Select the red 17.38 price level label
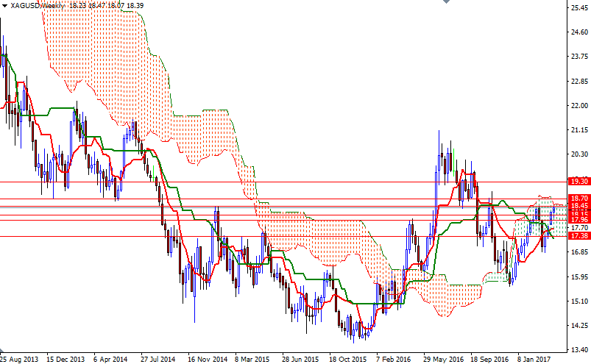 [x=579, y=236]
